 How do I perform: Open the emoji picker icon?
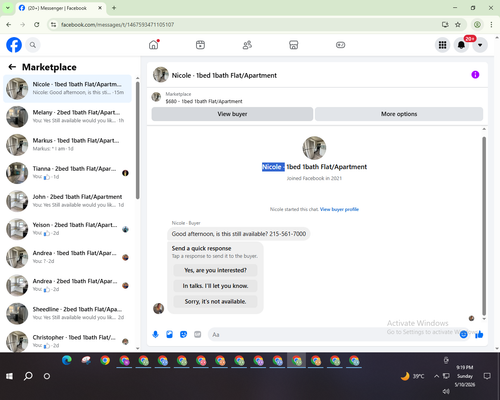pos(463,334)
